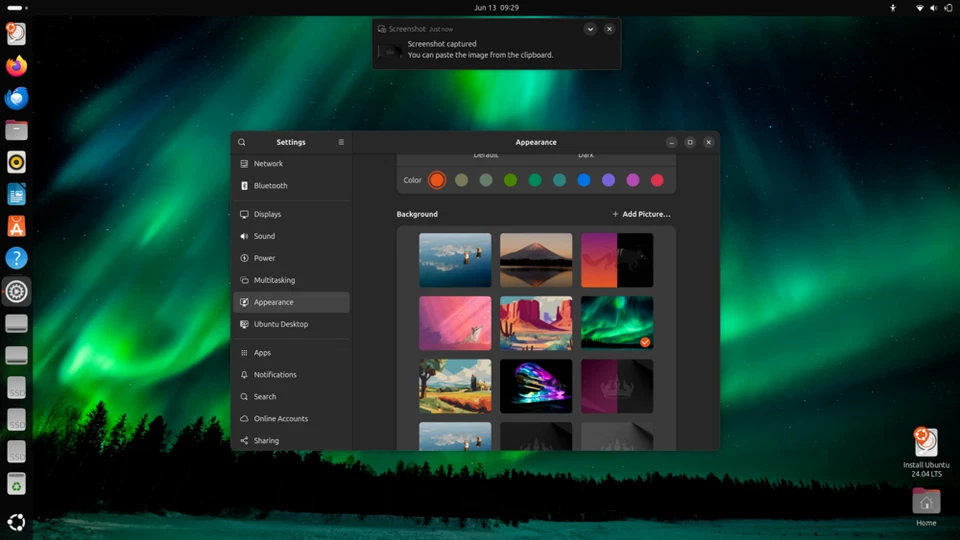Open Trash from the dock
The width and height of the screenshot is (960, 540).
[16, 485]
